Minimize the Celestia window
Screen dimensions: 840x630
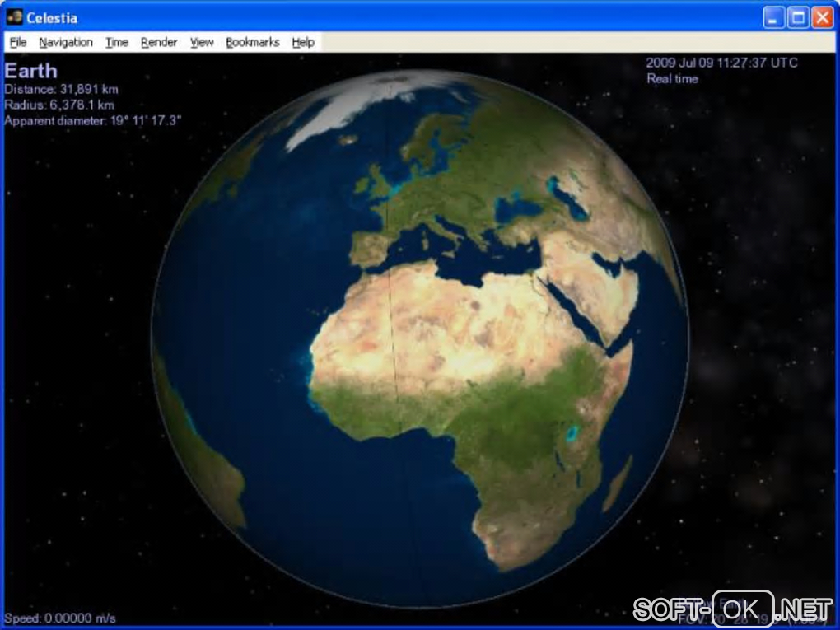tap(773, 17)
